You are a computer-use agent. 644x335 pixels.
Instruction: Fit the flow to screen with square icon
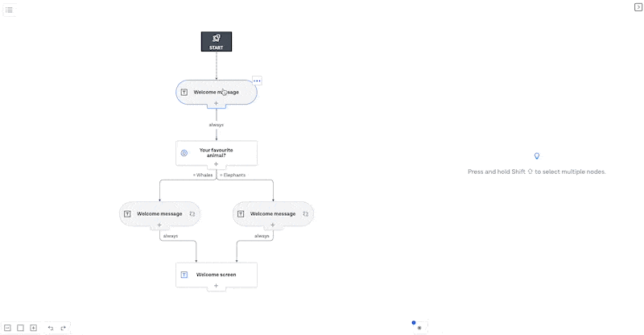(x=20, y=328)
